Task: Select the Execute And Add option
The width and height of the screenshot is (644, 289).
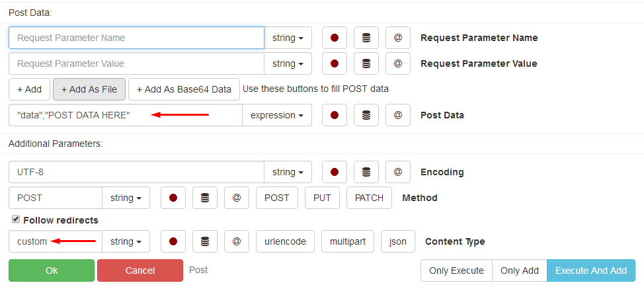Action: (x=591, y=270)
